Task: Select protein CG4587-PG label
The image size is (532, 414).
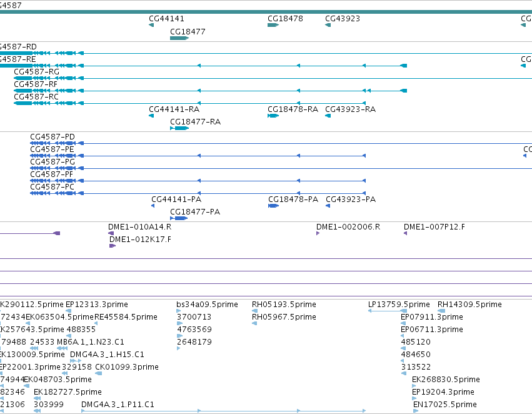Action: coord(53,162)
